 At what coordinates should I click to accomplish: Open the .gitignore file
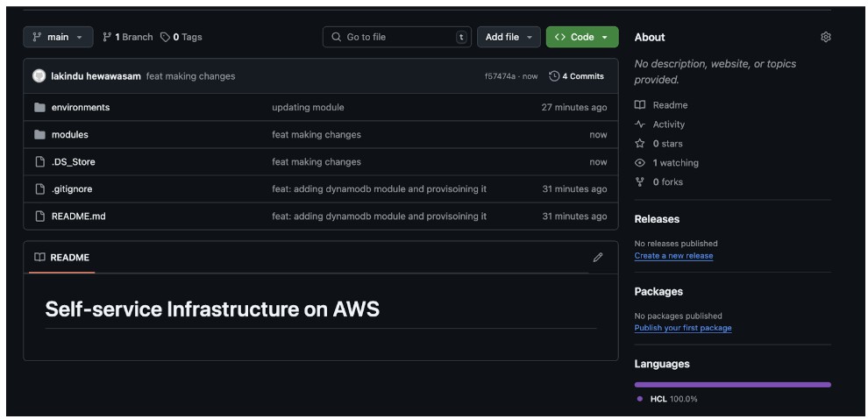[72, 188]
